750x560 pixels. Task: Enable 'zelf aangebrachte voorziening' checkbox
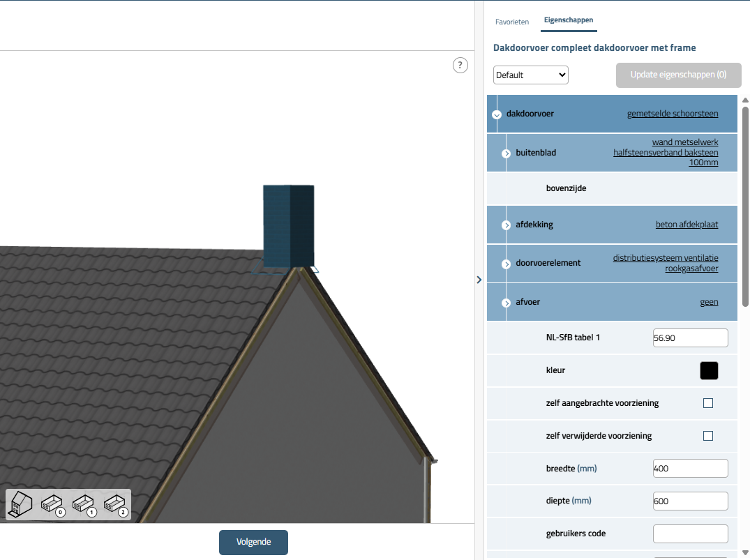coord(708,403)
